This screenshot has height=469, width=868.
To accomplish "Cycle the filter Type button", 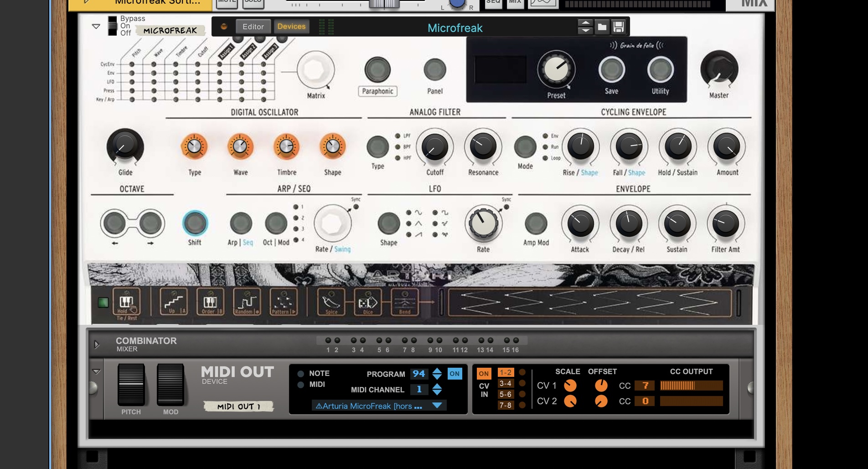I will coord(377,147).
